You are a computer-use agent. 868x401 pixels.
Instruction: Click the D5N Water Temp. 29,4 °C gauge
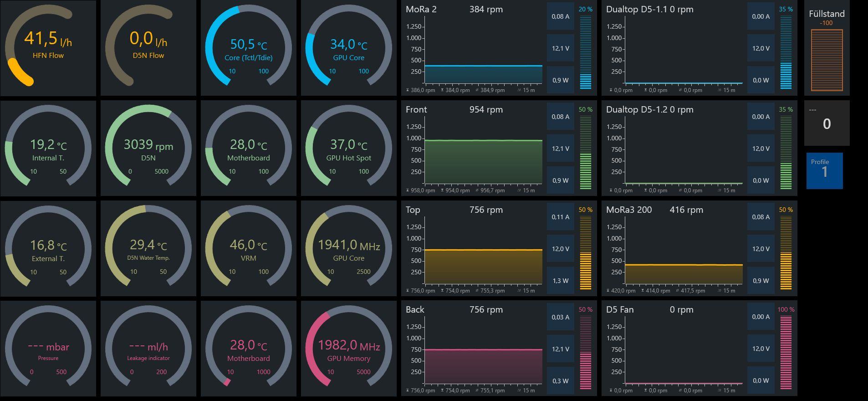click(x=148, y=248)
